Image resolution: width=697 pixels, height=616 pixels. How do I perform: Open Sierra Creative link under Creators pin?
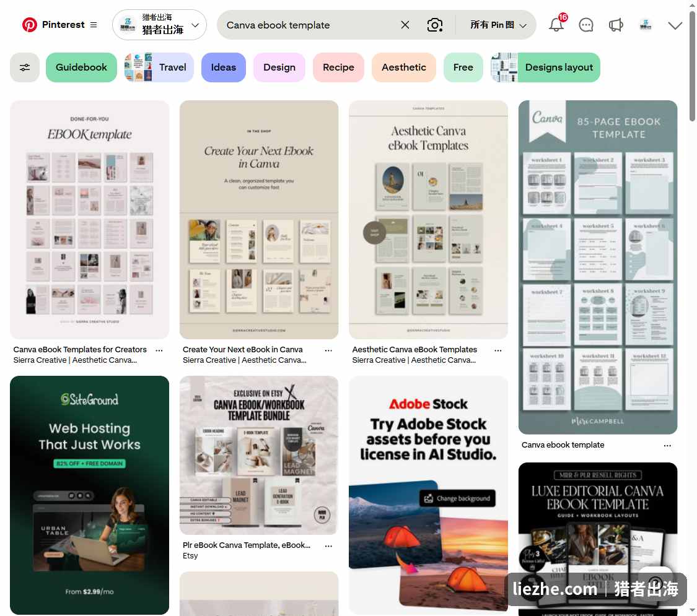coord(75,360)
